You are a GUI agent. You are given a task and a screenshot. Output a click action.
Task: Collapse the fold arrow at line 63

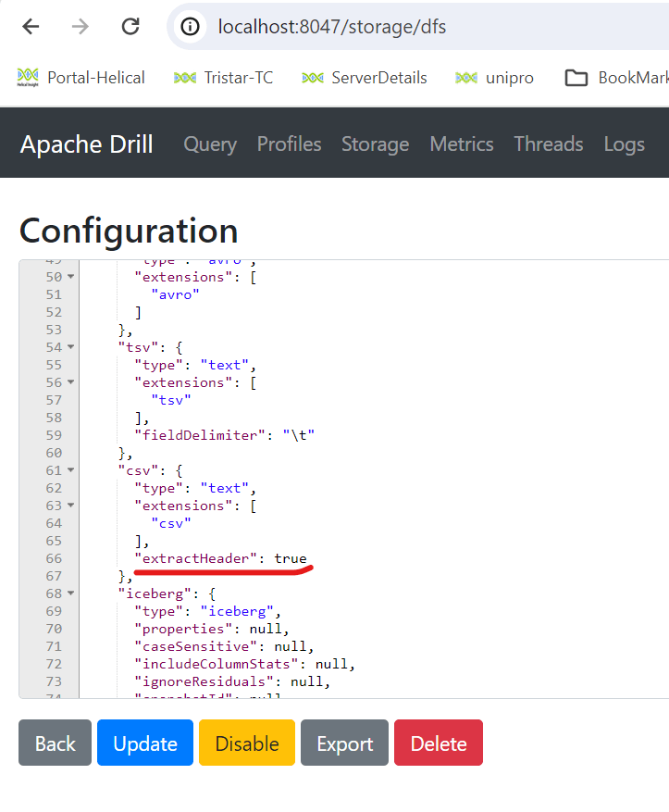pos(71,506)
